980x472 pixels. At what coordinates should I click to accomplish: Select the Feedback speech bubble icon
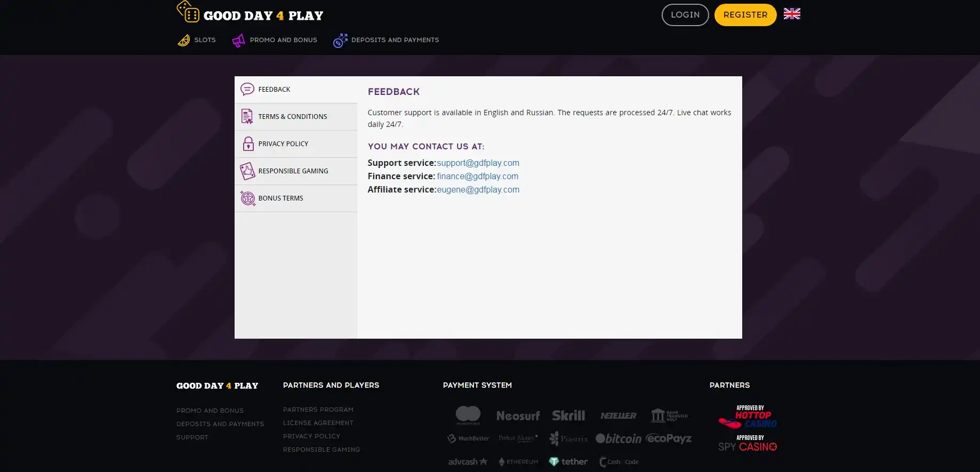point(247,89)
